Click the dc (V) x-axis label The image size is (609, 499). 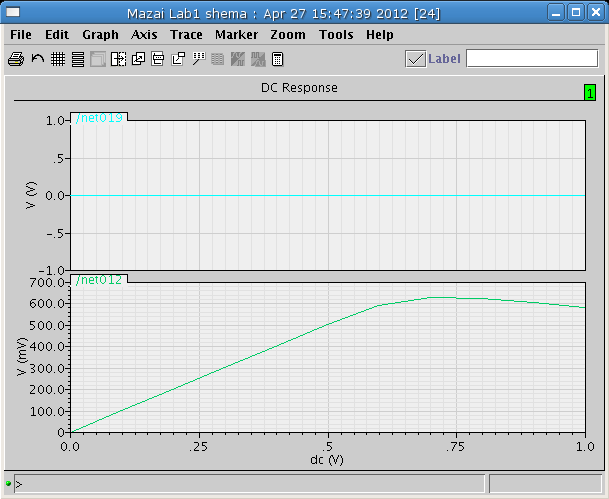(x=327, y=460)
